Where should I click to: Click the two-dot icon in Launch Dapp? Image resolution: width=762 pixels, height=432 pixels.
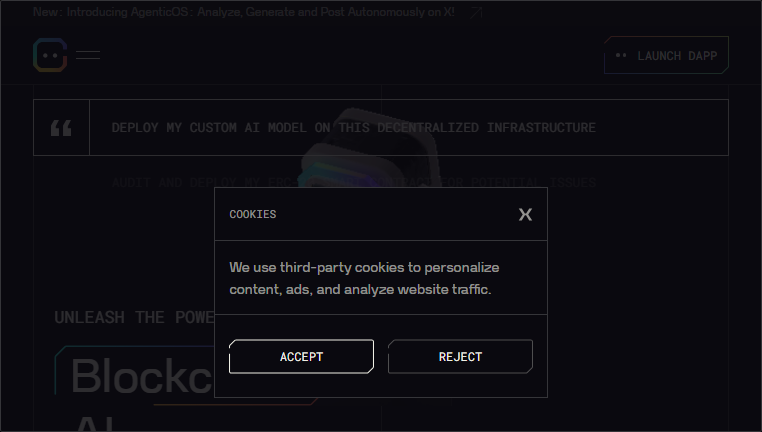[x=621, y=55]
